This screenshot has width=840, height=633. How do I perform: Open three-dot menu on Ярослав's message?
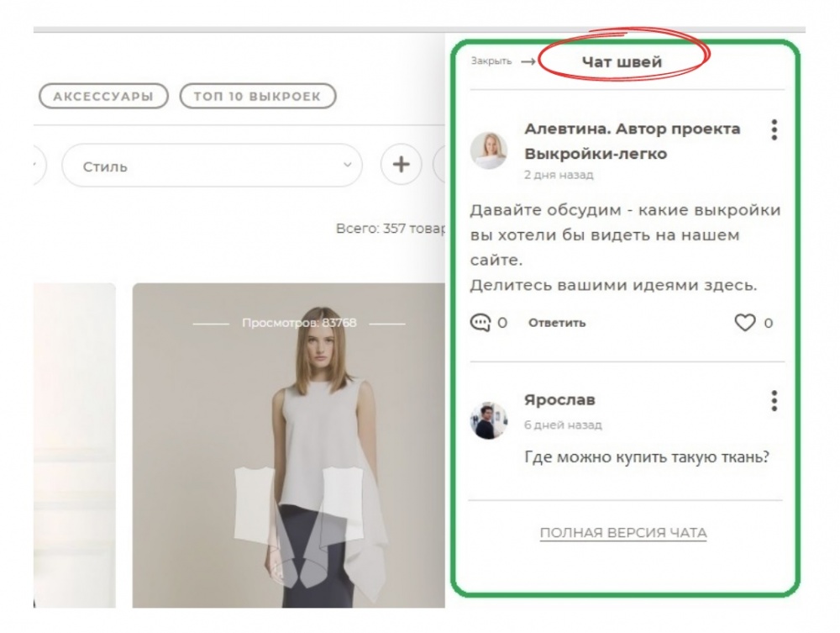774,401
